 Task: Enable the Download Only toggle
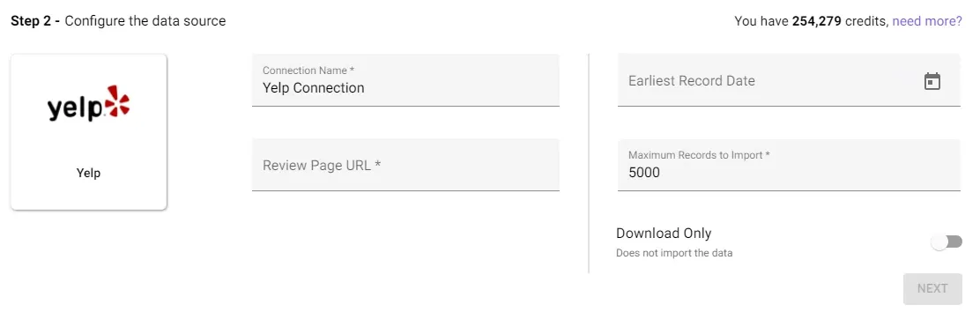coord(947,242)
